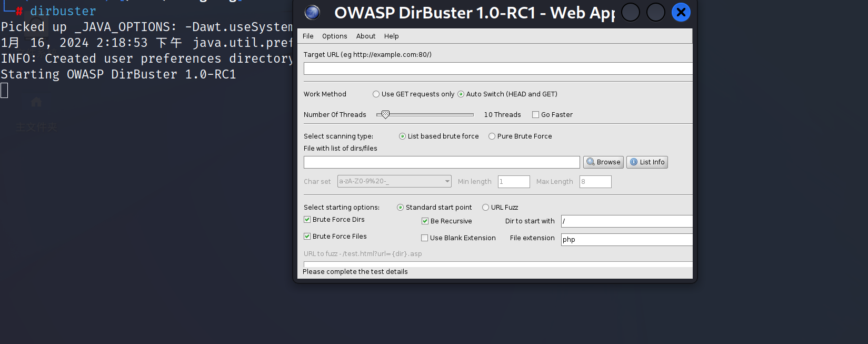Click the Min length field
This screenshot has height=344, width=868.
[x=514, y=182]
